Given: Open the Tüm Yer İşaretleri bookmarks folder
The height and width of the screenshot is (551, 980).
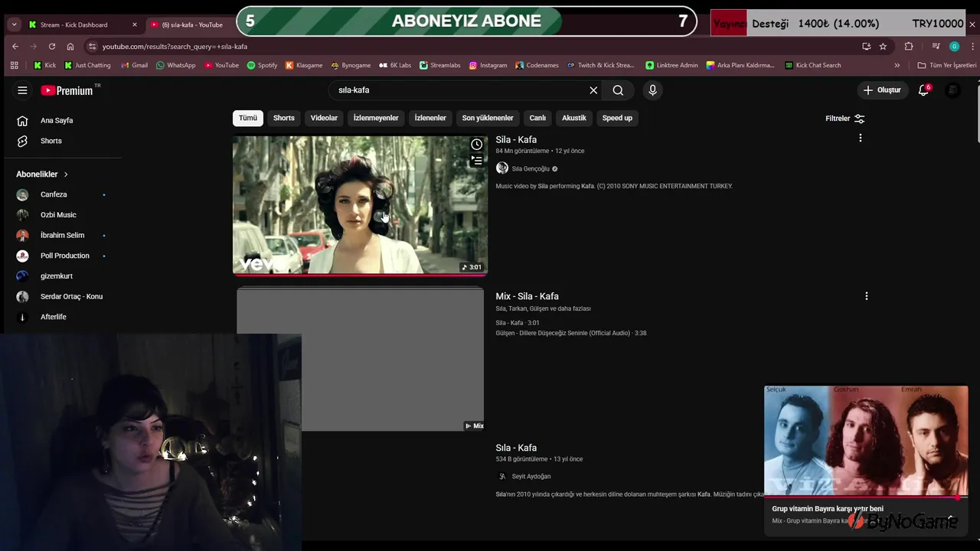Looking at the screenshot, I should click(947, 65).
